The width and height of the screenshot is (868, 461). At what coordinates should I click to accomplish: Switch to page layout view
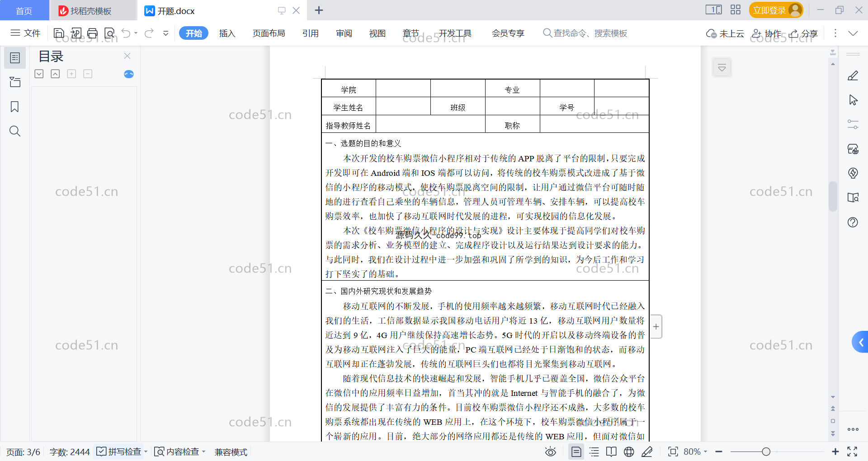(576, 452)
